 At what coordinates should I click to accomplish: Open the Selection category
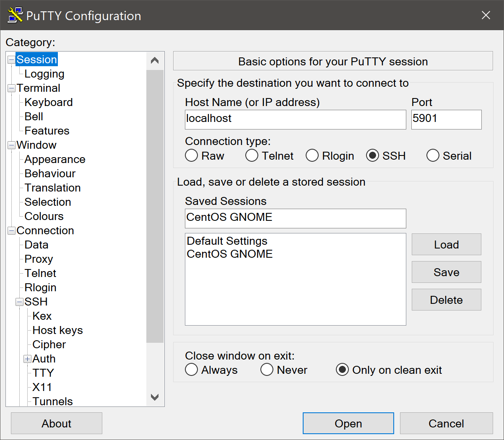pyautogui.click(x=48, y=202)
